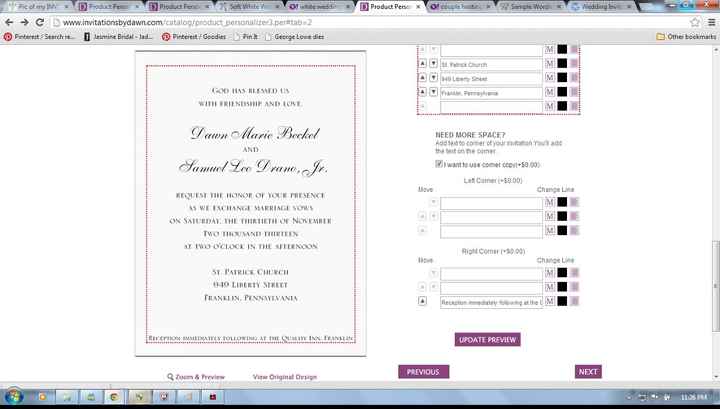Switch to the Sample Wording browser tab

click(530, 7)
